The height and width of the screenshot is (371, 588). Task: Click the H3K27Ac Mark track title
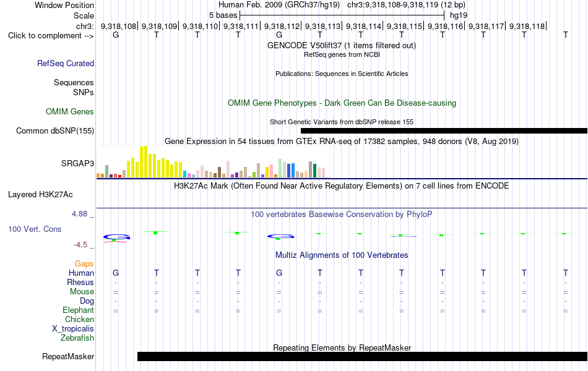(342, 186)
